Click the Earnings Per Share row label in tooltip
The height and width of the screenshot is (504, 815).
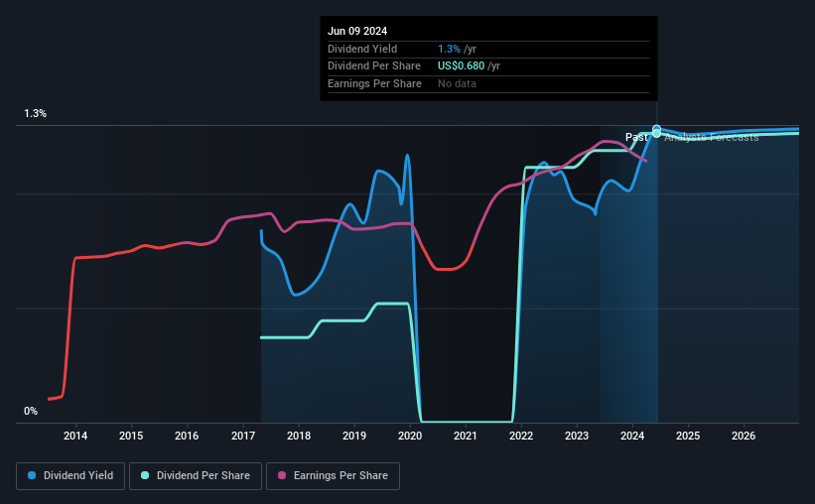(375, 83)
